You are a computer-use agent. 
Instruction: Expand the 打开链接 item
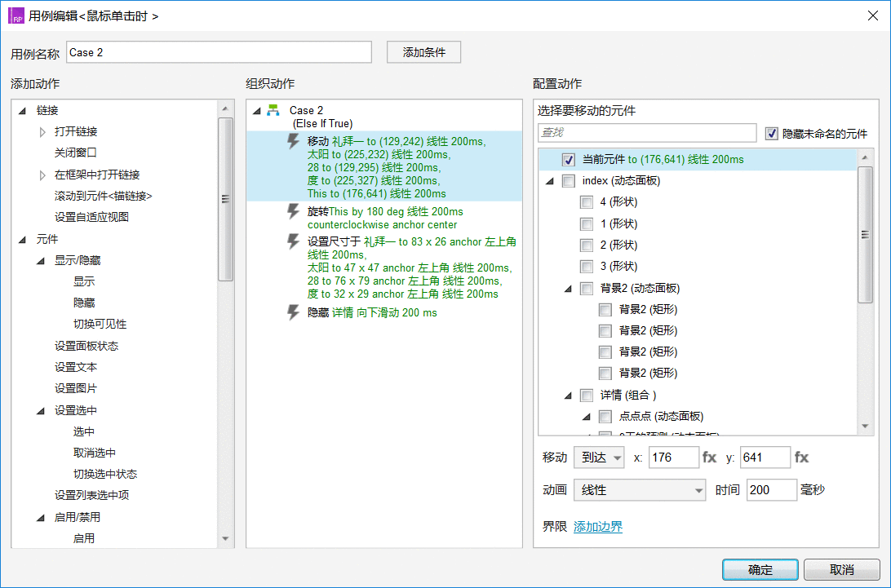[x=42, y=132]
